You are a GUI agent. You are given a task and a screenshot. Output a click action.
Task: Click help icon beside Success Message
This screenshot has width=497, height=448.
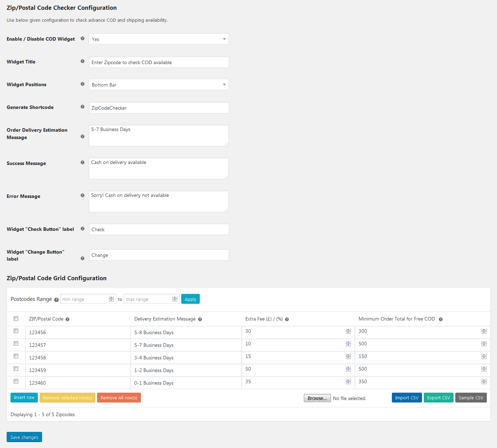[82, 163]
